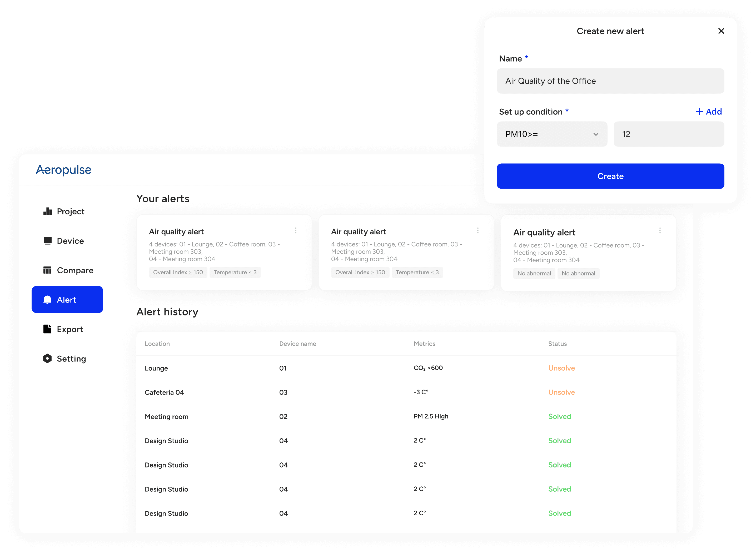Screen dimensions: 756x554
Task: Click the Setting gear icon
Action: tap(48, 358)
